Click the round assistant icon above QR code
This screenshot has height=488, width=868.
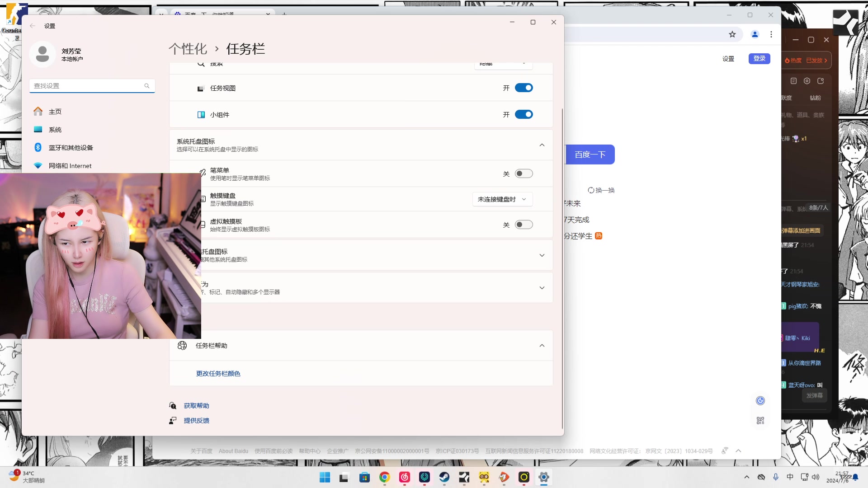(x=760, y=401)
